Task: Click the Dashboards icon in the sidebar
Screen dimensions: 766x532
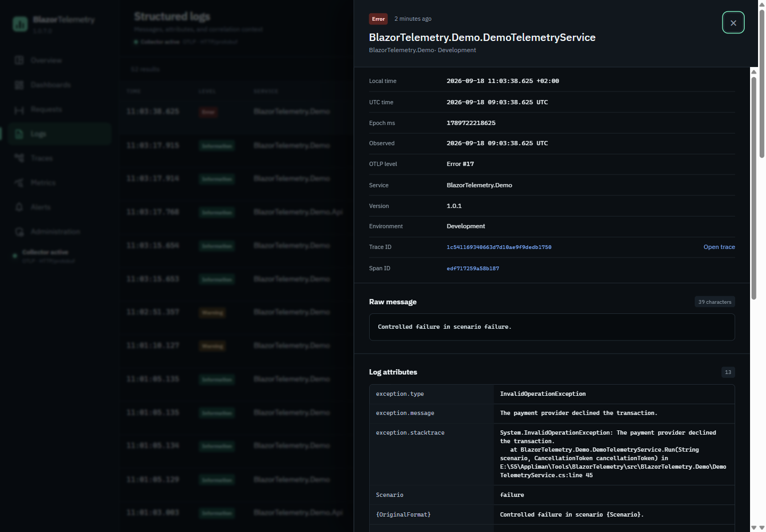Action: pyautogui.click(x=20, y=85)
